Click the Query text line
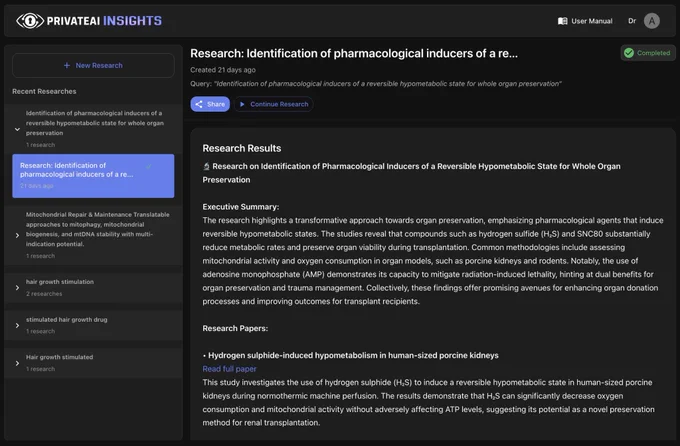The width and height of the screenshot is (680, 446). coord(376,84)
